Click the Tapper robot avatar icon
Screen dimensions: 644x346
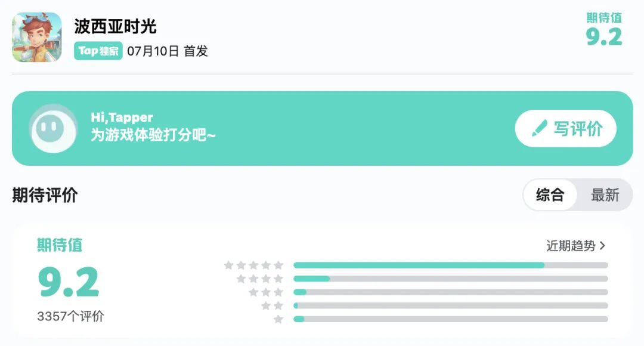(52, 128)
